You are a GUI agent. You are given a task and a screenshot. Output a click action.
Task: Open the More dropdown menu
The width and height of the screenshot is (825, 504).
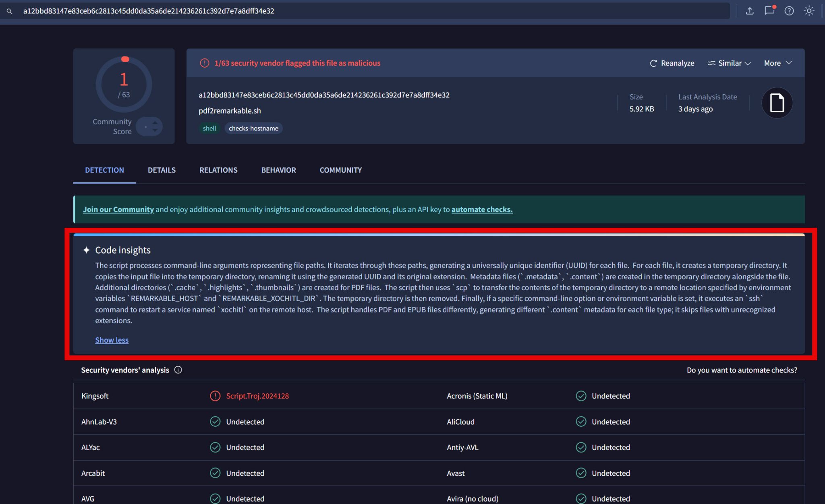pos(777,63)
